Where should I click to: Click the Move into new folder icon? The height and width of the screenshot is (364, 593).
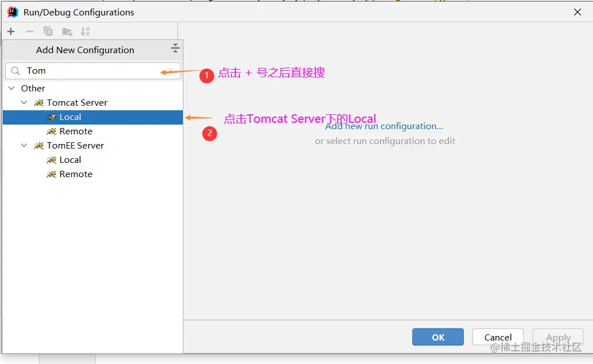tap(67, 32)
